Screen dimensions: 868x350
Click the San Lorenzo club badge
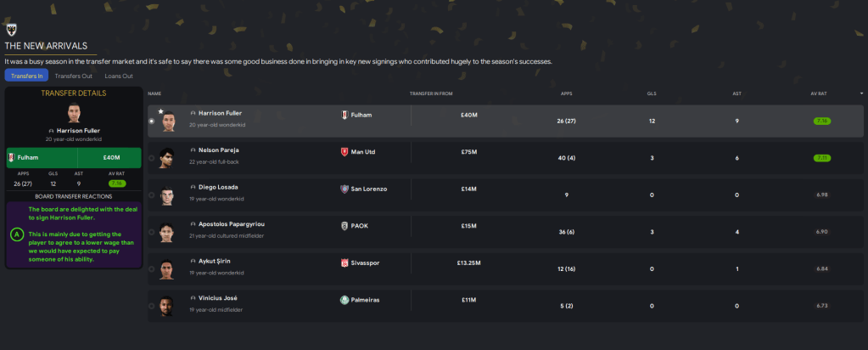pyautogui.click(x=344, y=189)
